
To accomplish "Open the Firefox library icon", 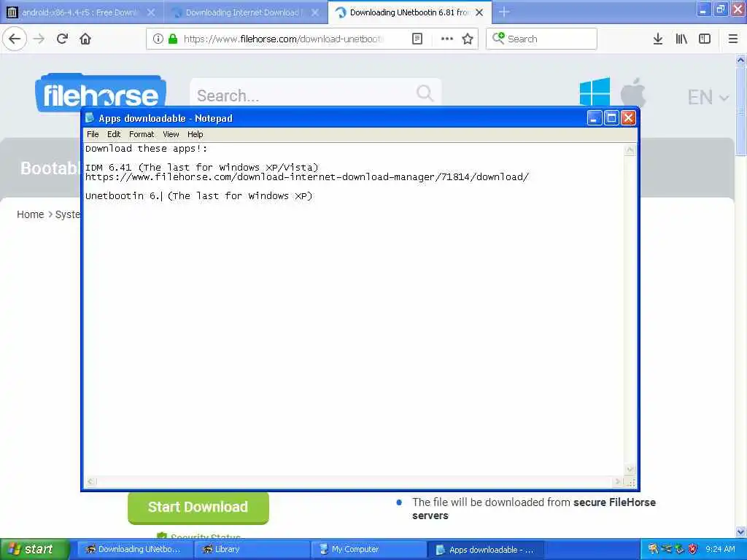I will 681,39.
